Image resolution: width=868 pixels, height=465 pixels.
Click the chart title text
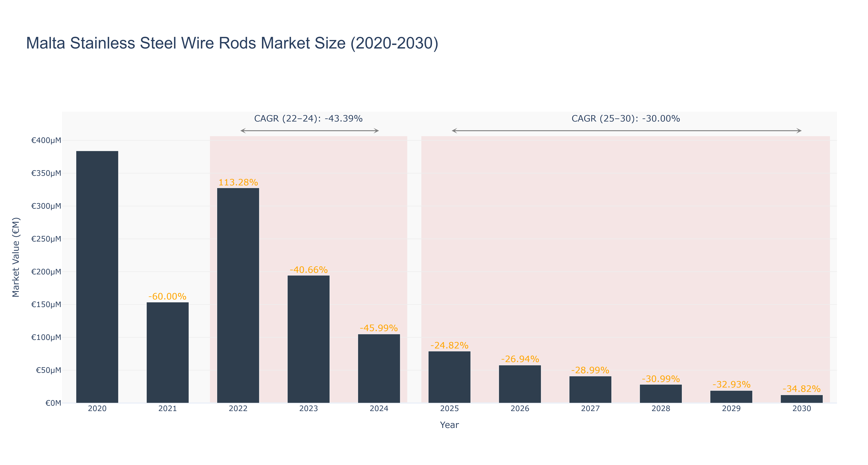(x=232, y=43)
